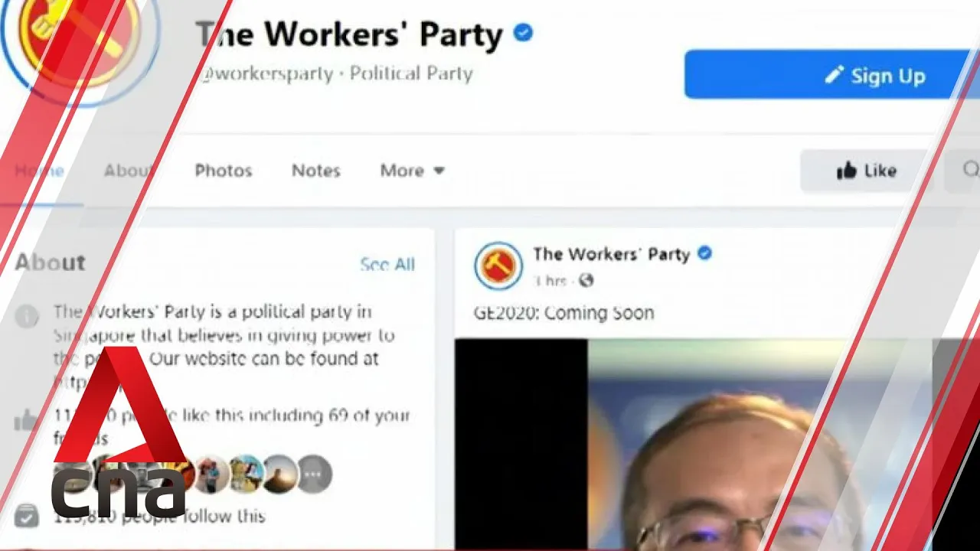Open The Workers' Party post author link
Image resolution: width=980 pixels, height=551 pixels.
tap(611, 254)
